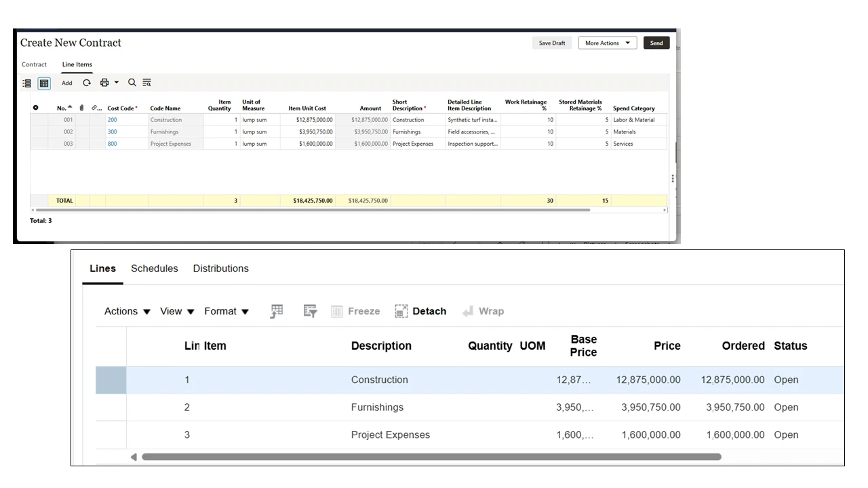The width and height of the screenshot is (868, 488).
Task: Open the Lines tab
Action: coord(103,268)
